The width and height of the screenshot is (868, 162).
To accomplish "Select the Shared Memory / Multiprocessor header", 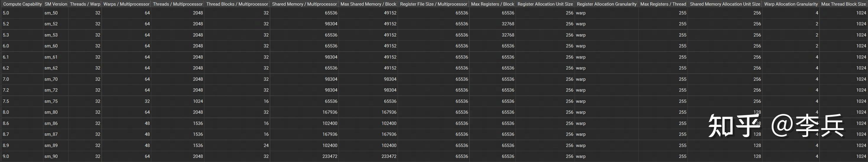I will coord(304,4).
